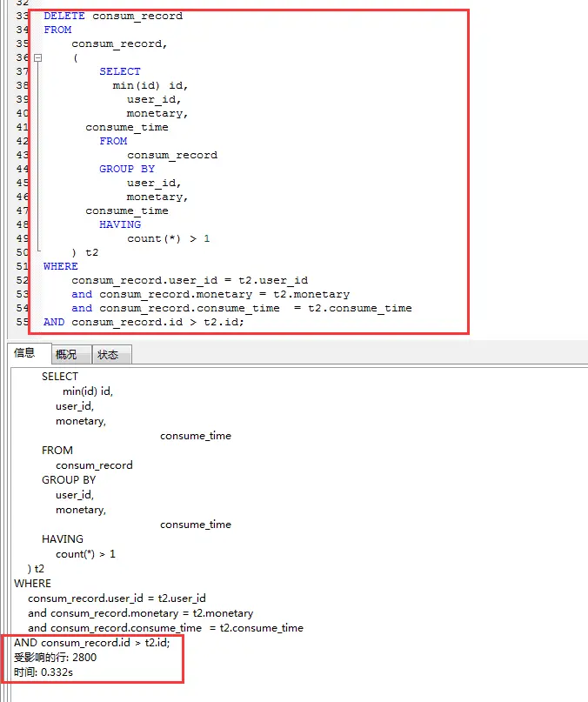Click 'consum_record.user_id = t2.user_id' in the output

(117, 598)
